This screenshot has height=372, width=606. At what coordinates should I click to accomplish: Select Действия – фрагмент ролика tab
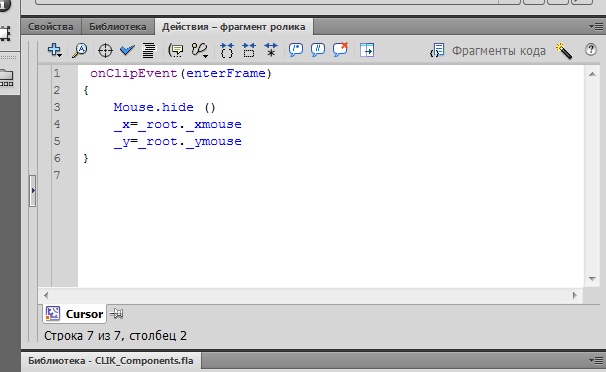(233, 27)
